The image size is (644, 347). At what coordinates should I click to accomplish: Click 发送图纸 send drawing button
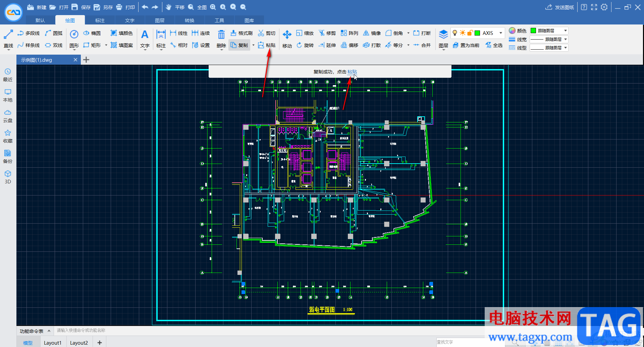[x=560, y=7]
